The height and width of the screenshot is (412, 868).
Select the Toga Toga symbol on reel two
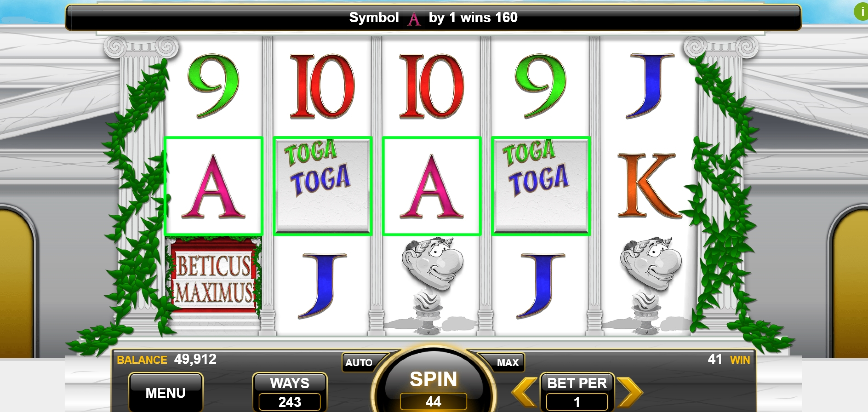coord(323,186)
